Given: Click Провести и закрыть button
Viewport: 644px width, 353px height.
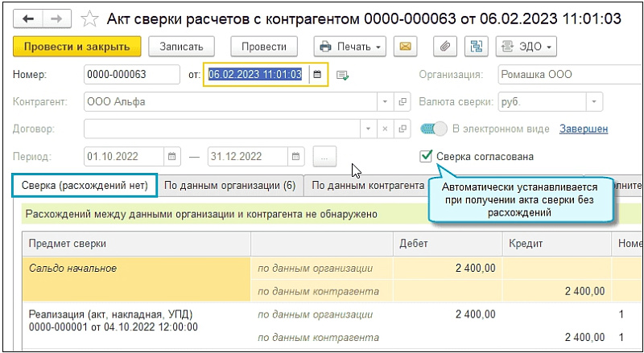Looking at the screenshot, I should click(77, 47).
